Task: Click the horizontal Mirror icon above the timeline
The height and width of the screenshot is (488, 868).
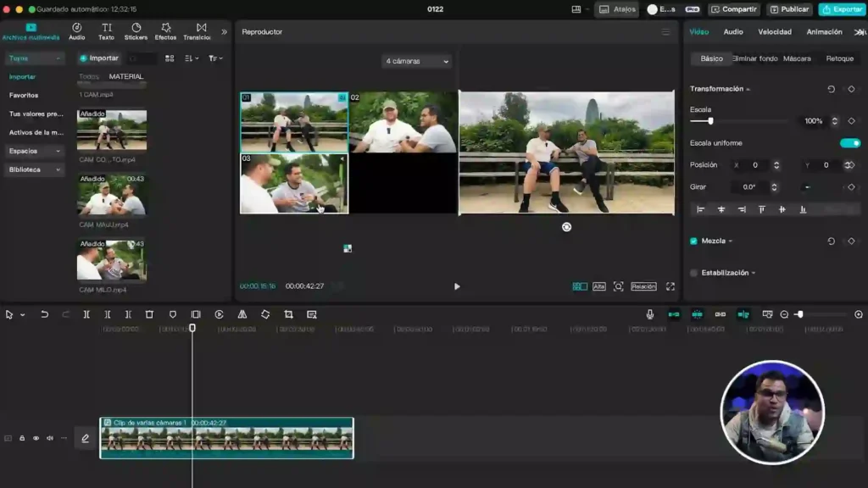Action: (x=241, y=314)
